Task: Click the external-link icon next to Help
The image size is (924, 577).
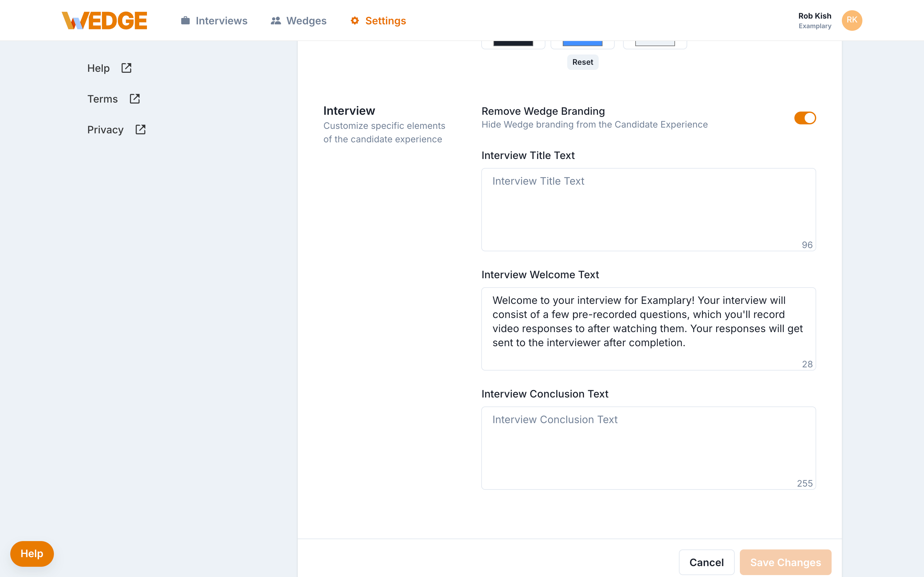Action: [126, 68]
